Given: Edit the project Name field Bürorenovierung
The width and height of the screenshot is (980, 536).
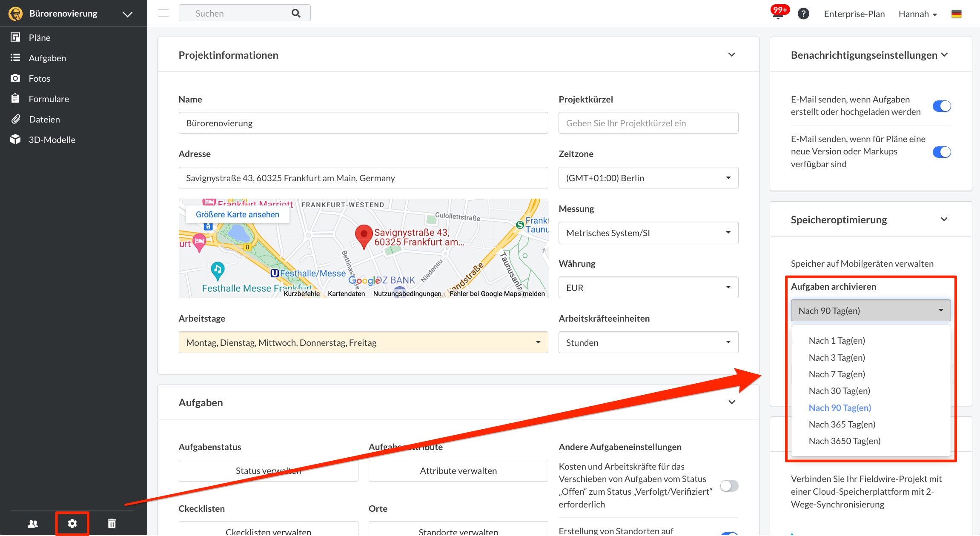Looking at the screenshot, I should click(x=363, y=123).
